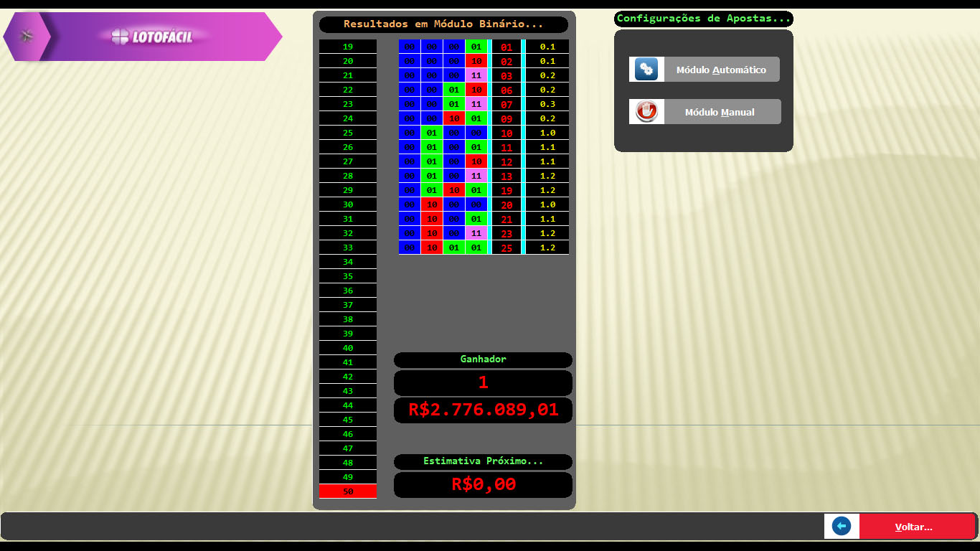980x551 pixels.
Task: Click the yellow 0.3 value cell
Action: 547,104
